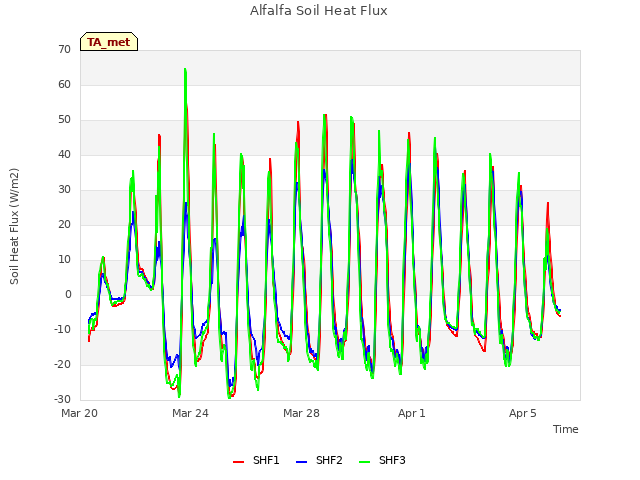
Task: Click the -30 y-axis tick label
Action: (63, 400)
